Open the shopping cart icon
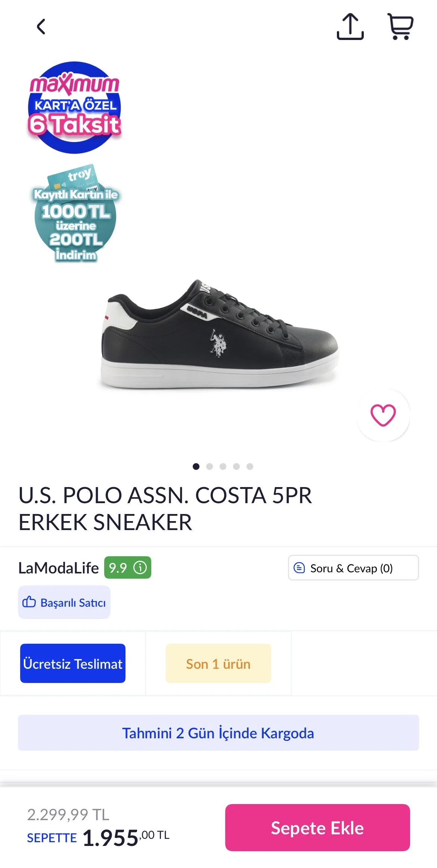This screenshot has height=868, width=437. [400, 27]
